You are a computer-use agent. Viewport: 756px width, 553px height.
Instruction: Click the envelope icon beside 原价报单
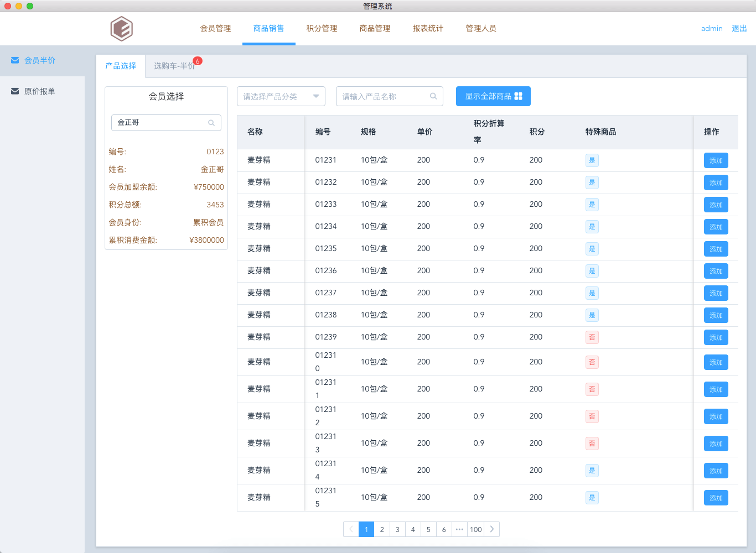15,91
